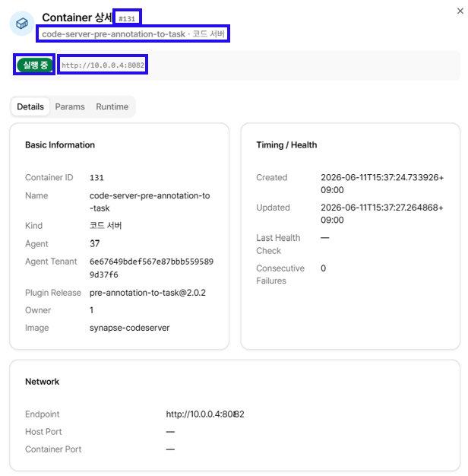Click the Host Port label

point(43,432)
